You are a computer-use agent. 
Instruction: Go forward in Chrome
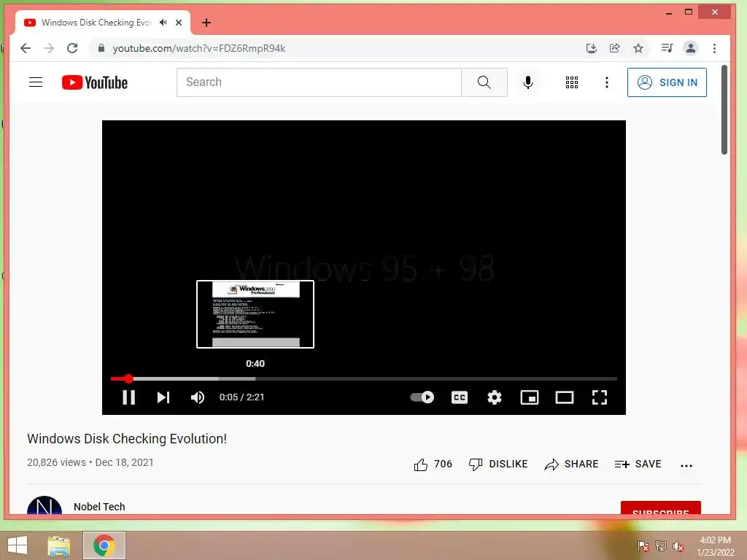[x=49, y=48]
